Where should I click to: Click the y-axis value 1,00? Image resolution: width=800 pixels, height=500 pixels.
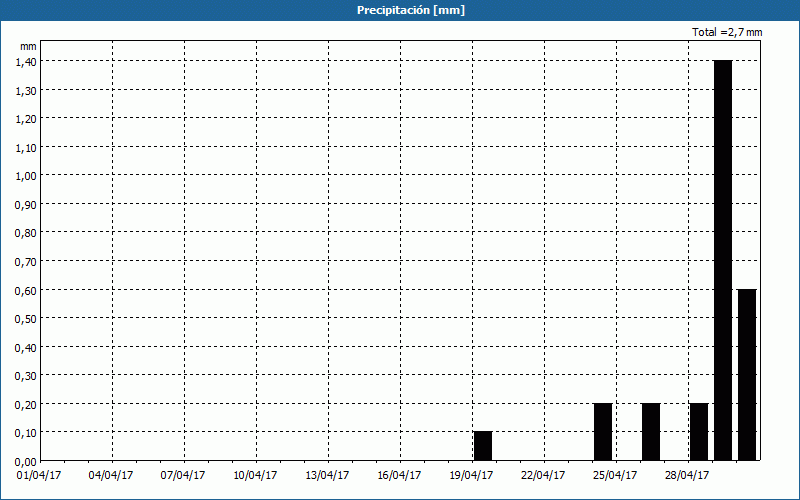click(25, 176)
